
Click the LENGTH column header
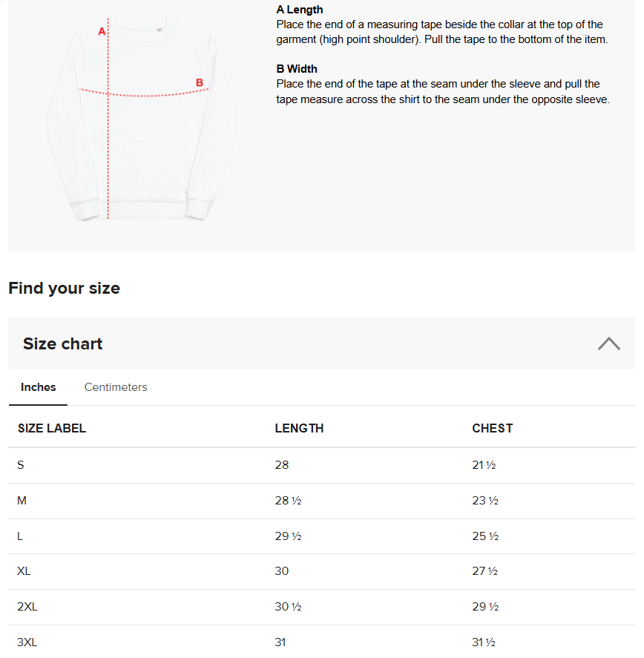point(299,428)
